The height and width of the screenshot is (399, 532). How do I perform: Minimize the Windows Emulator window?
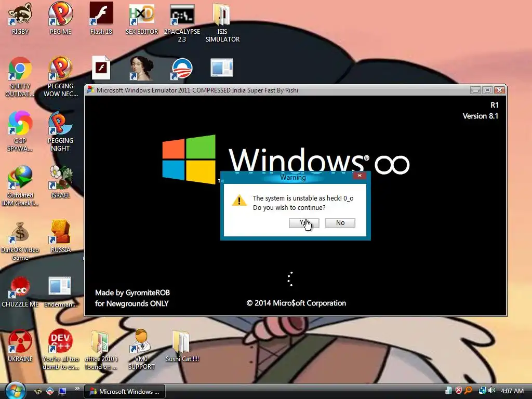point(475,90)
